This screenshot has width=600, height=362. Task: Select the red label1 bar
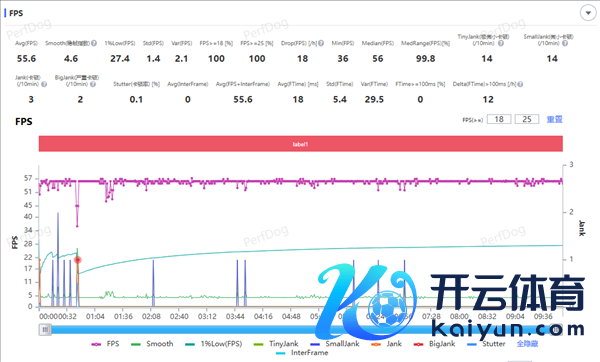[x=301, y=144]
